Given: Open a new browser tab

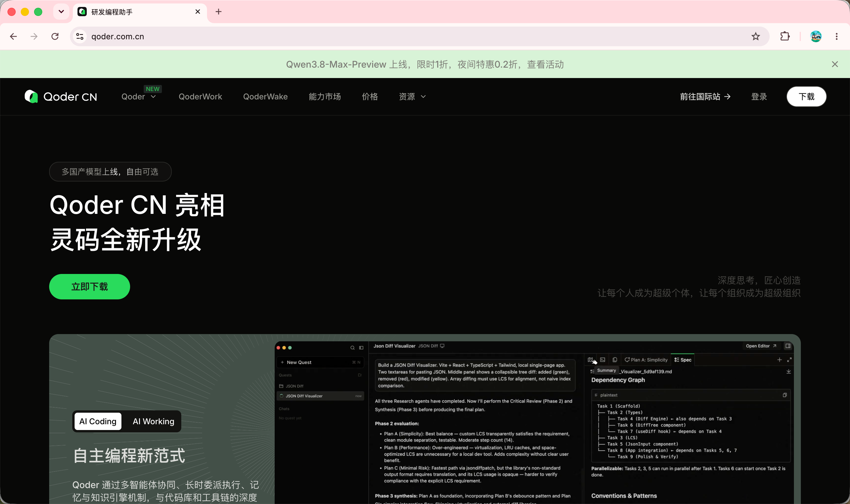Looking at the screenshot, I should [219, 12].
